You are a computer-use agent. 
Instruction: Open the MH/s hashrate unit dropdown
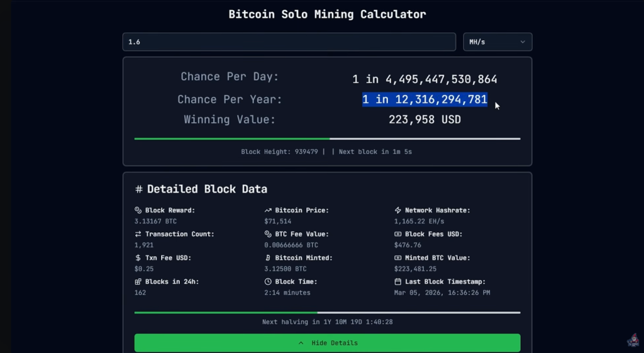(497, 42)
